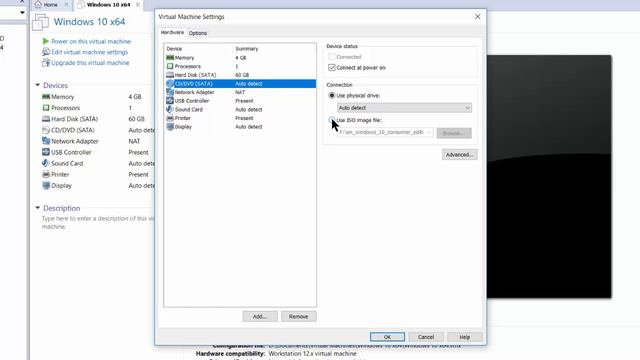Select the Processors icon in dialog device list
This screenshot has height=360, width=640.
(x=170, y=66)
